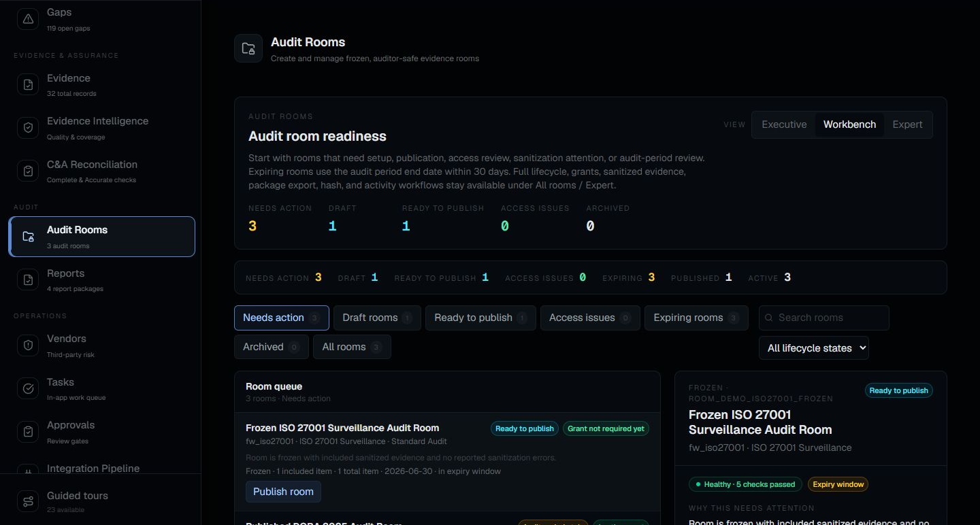This screenshot has width=980, height=525.
Task: Click PUBLISHED 1 in the summary strip
Action: 702,277
